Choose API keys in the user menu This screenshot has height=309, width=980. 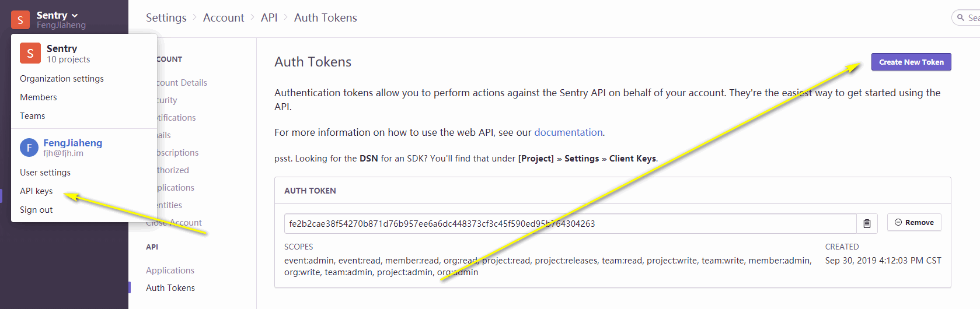click(x=36, y=191)
